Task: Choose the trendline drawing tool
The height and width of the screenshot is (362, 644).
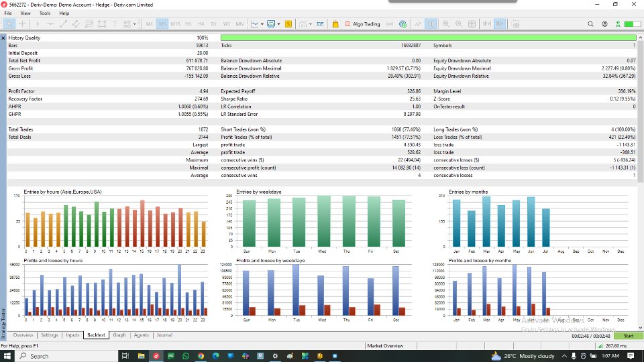Action: point(63,24)
